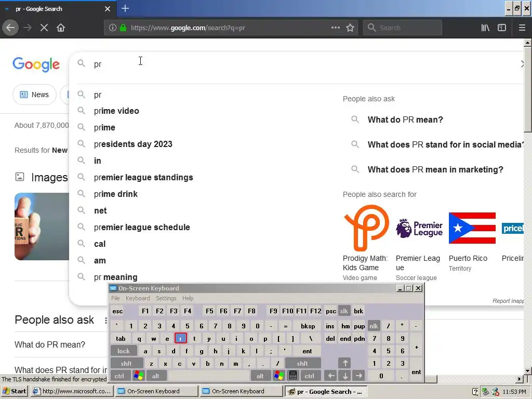Select the News filter tab

[34, 95]
